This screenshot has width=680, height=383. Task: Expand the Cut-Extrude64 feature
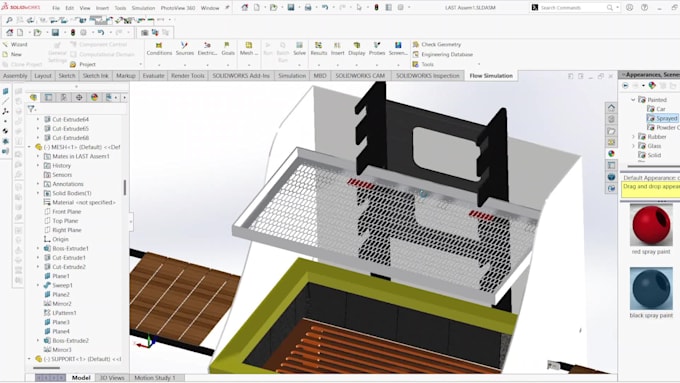coord(38,119)
